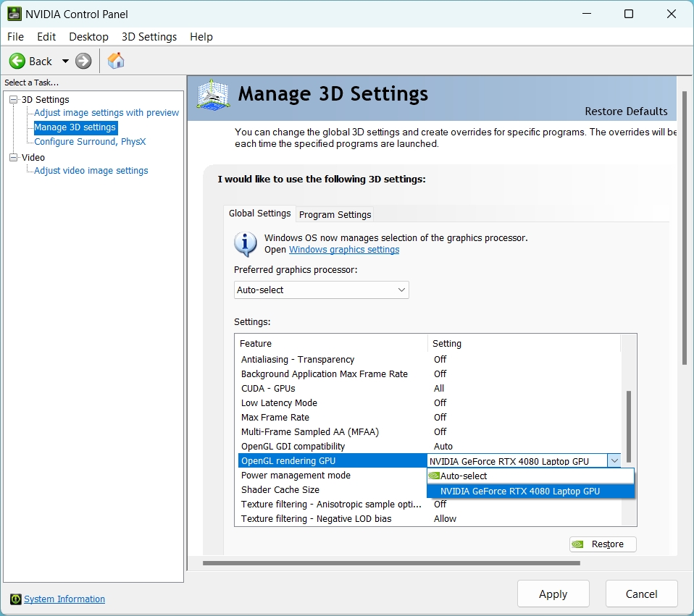
Task: Click the green Back arrow icon
Action: point(17,62)
